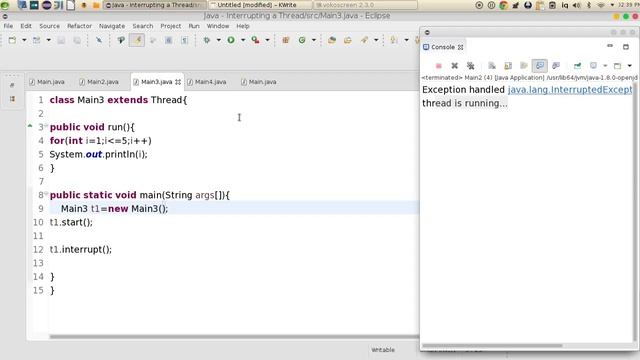Open the Help menu
The width and height of the screenshot is (640, 360).
243,26
